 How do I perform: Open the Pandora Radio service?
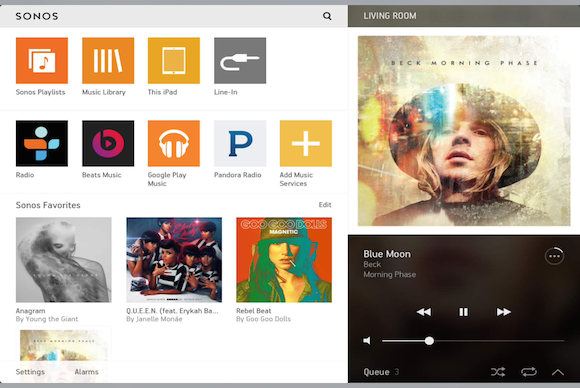pyautogui.click(x=240, y=144)
